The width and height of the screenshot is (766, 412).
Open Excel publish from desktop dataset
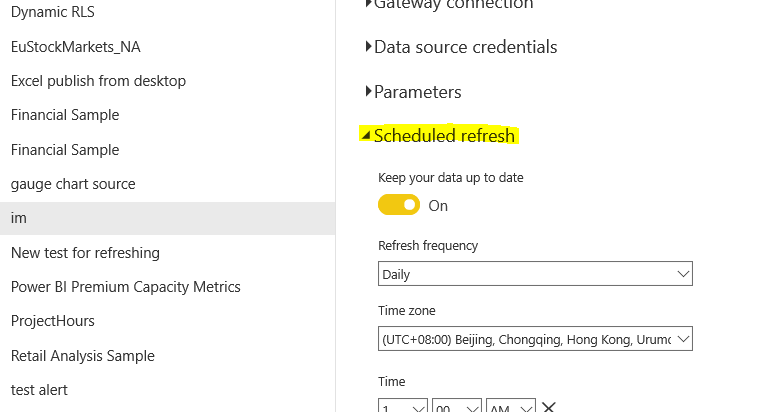coord(98,81)
